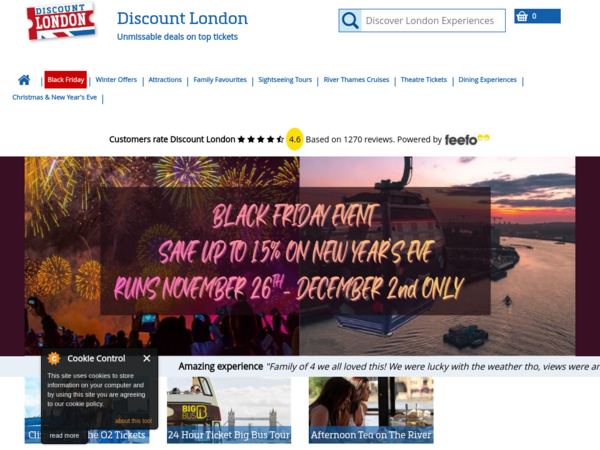Open the about this tool link

[134, 421]
